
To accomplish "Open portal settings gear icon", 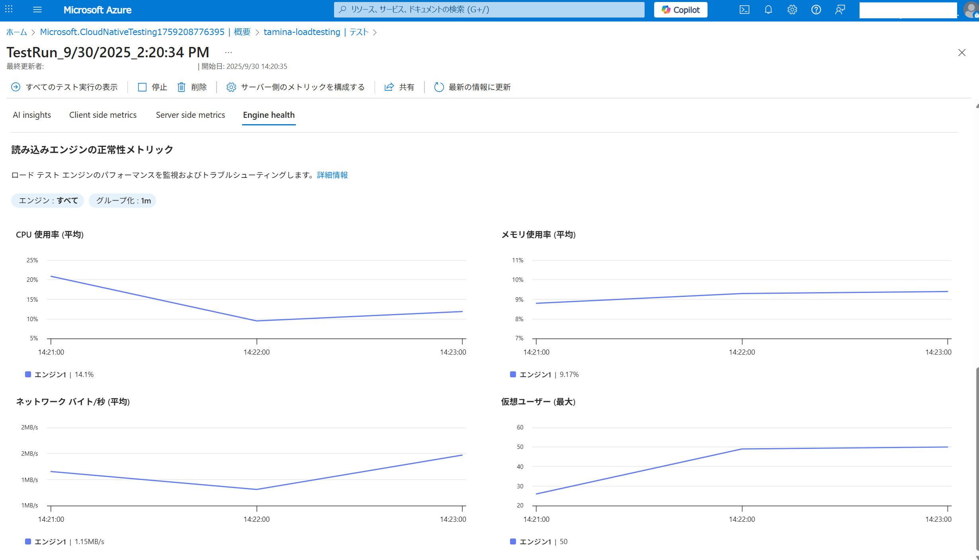I will pos(792,10).
